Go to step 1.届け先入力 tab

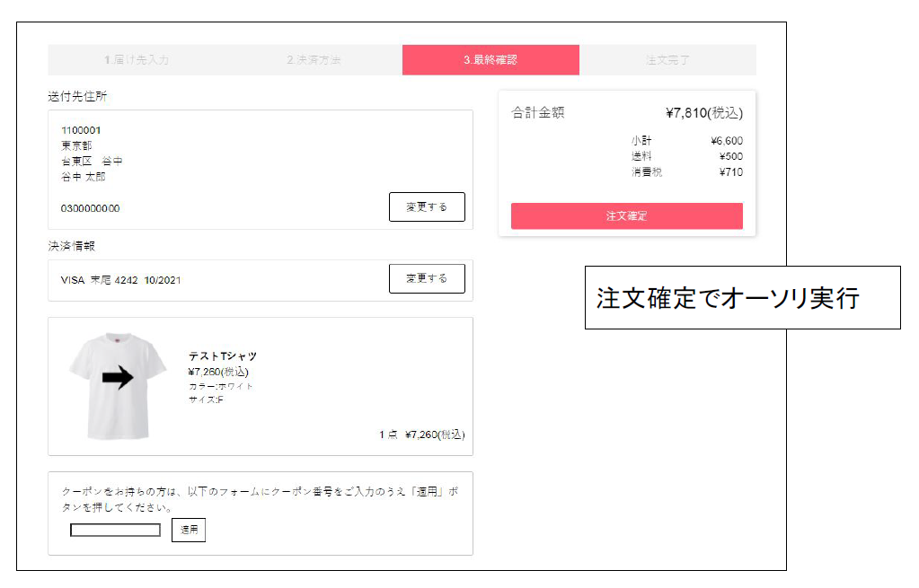(x=137, y=60)
